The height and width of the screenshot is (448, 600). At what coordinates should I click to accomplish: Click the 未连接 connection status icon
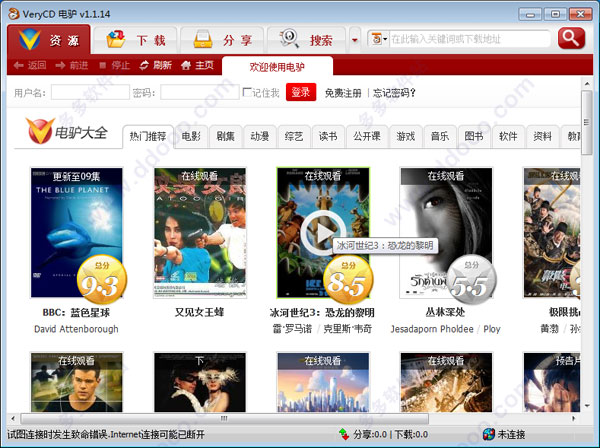[489, 434]
